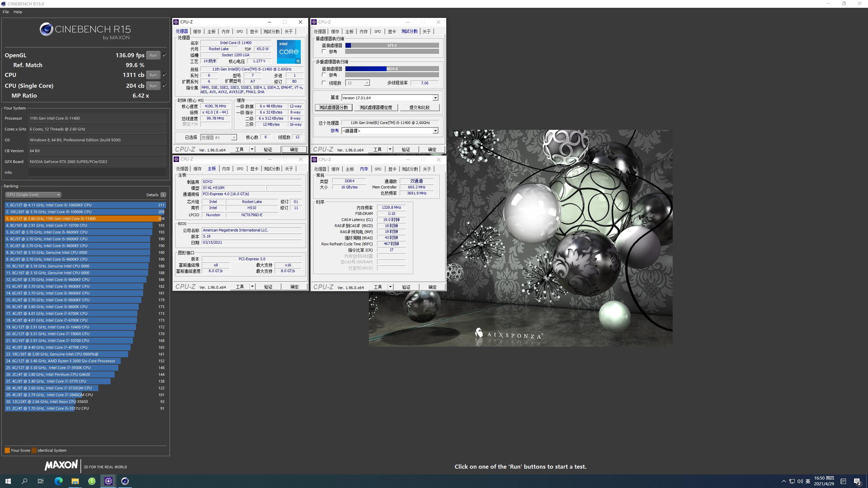This screenshot has height=488, width=868.
Task: Click the Cinebench taskbar icon
Action: tap(125, 481)
